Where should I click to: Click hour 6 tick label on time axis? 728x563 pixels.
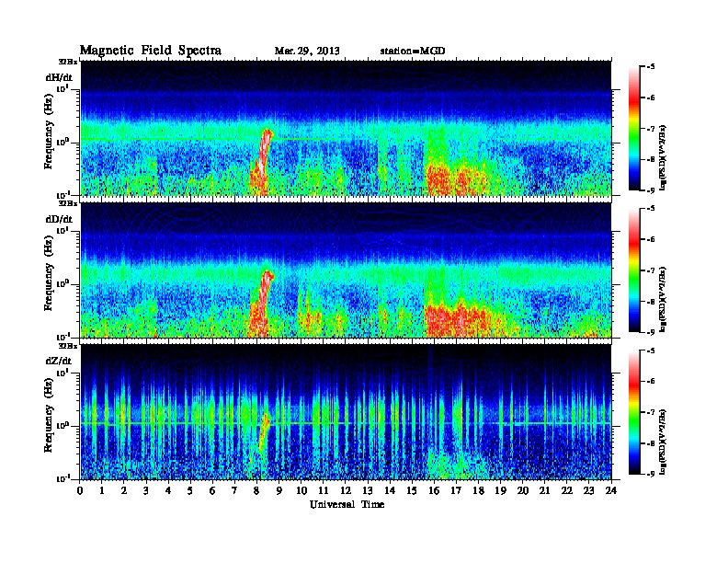212,490
